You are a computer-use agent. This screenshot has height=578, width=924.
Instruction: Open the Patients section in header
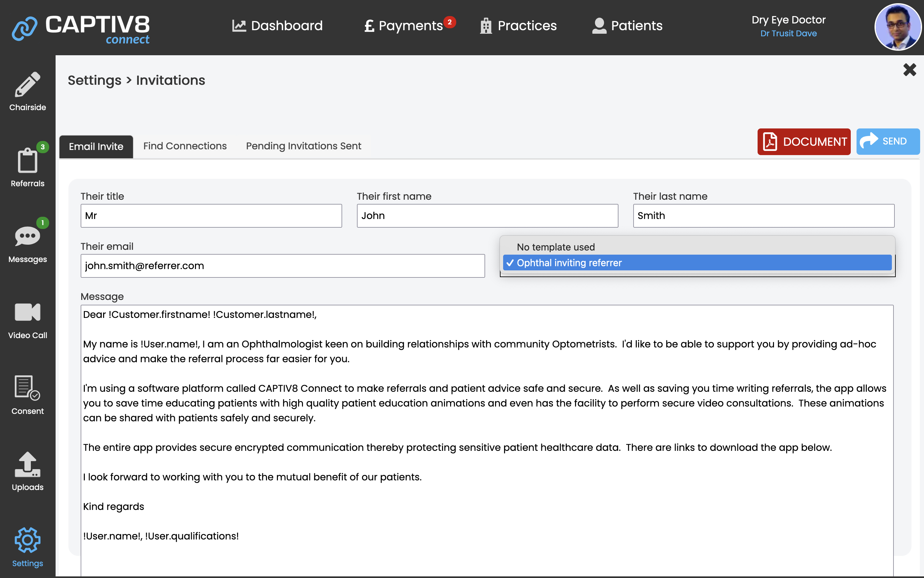(x=627, y=26)
